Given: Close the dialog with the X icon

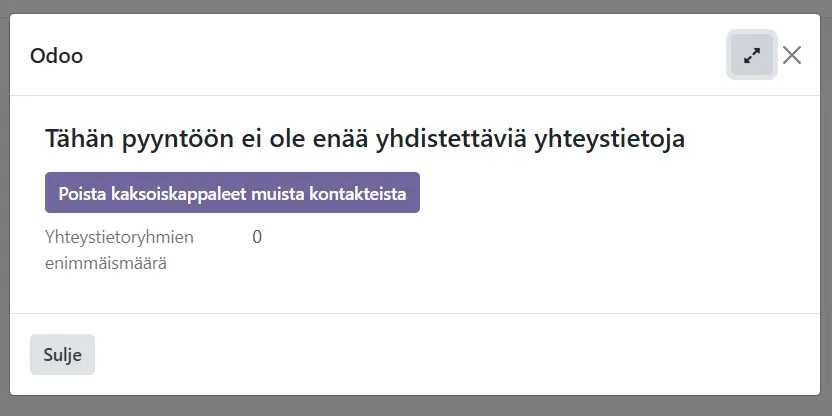Looking at the screenshot, I should point(792,56).
